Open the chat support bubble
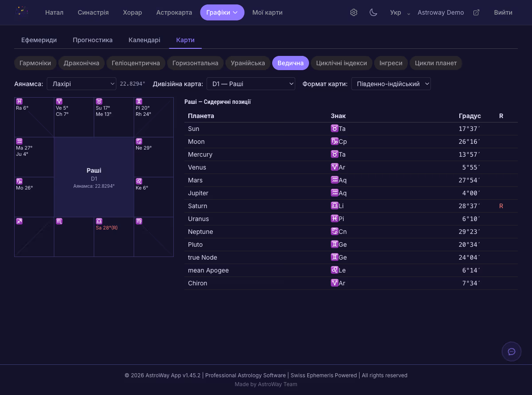 point(511,352)
